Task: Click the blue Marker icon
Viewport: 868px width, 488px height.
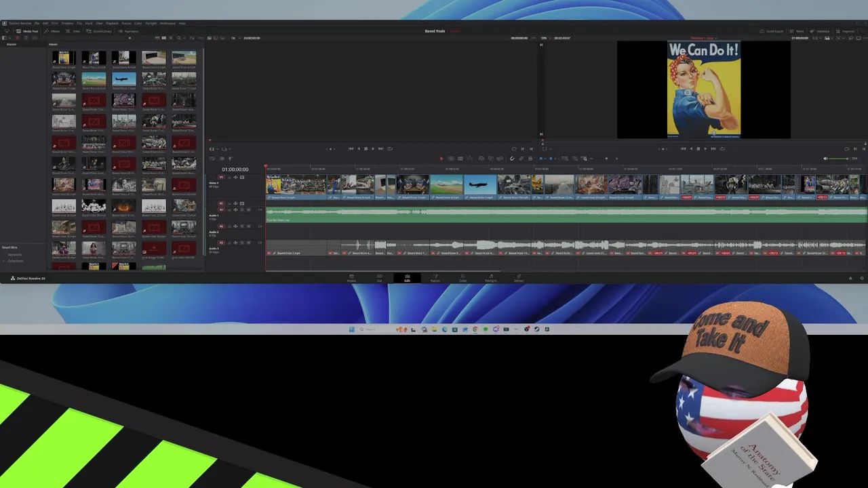Action: point(551,159)
